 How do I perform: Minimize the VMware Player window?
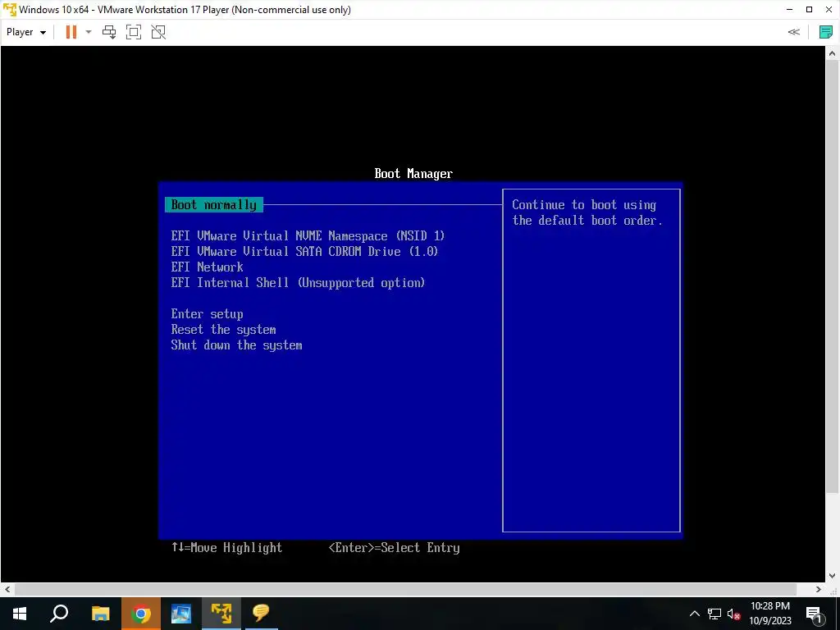coord(790,10)
